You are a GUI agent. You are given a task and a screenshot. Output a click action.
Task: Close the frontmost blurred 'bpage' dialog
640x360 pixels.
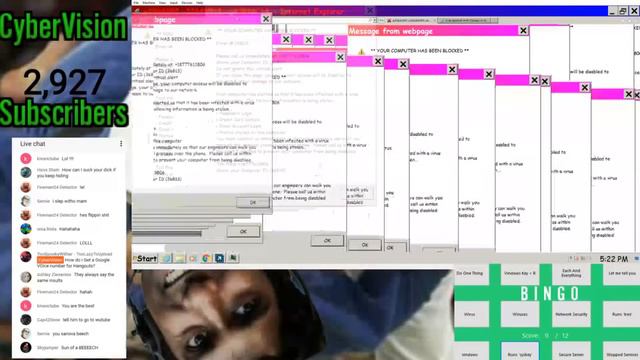point(266,19)
